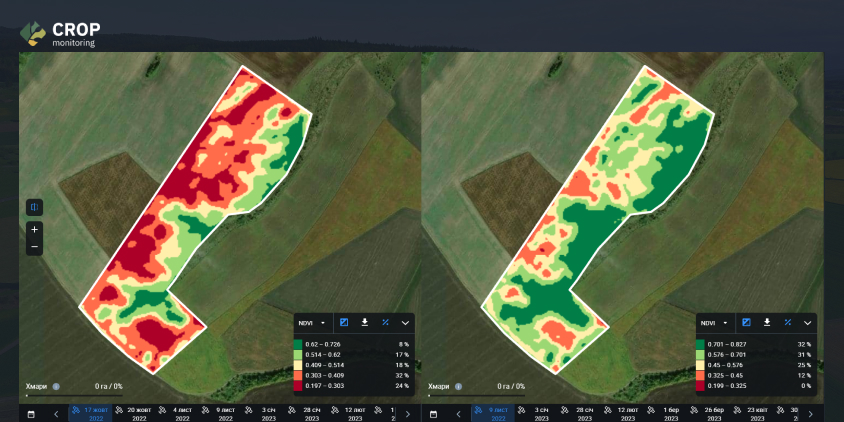
Task: Zoom in with the plus button
Action: click(x=34, y=230)
